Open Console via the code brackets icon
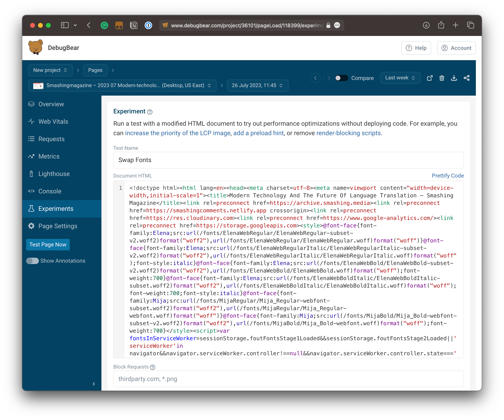Viewport: 504px width, 420px height. click(32, 191)
